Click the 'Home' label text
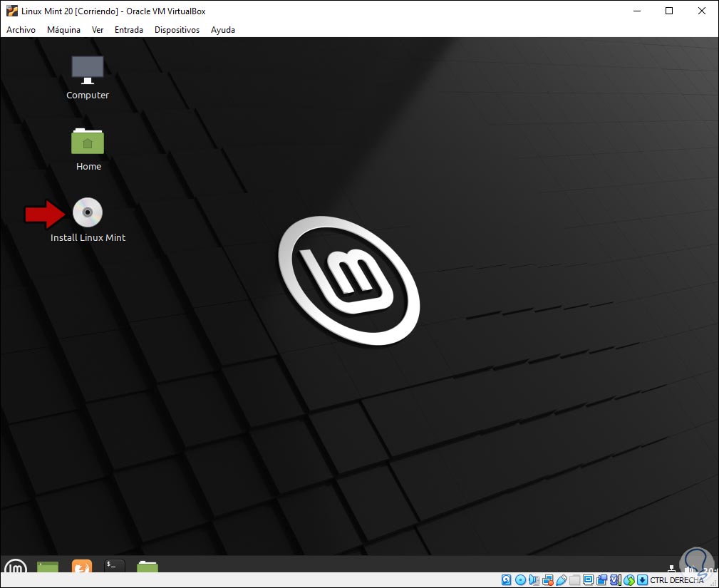719x588 pixels. pyautogui.click(x=88, y=166)
